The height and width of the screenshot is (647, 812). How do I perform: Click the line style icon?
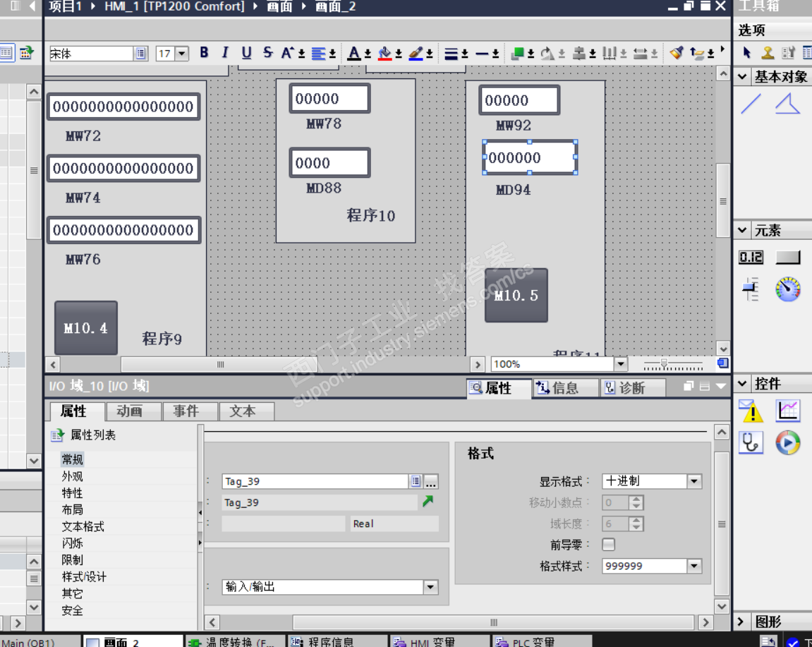[482, 54]
